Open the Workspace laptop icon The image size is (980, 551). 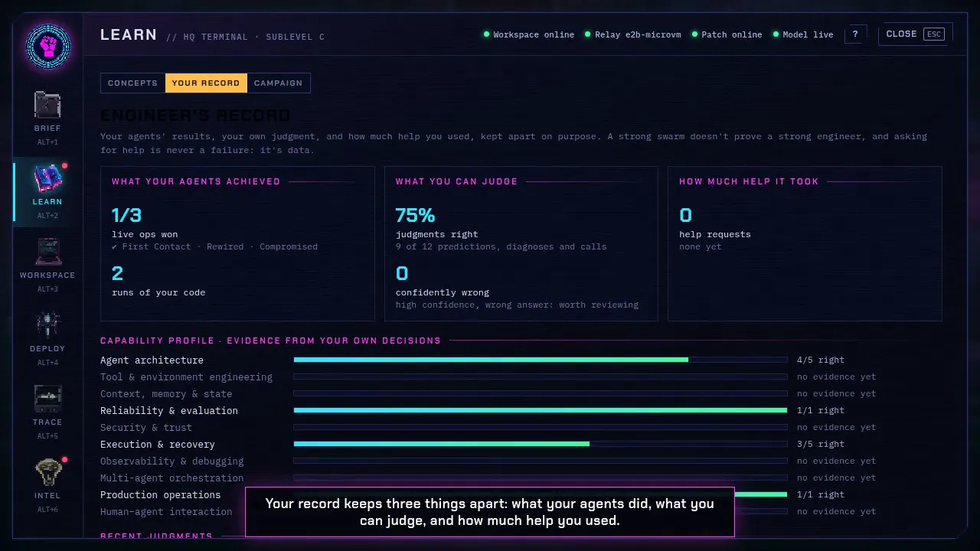click(47, 253)
